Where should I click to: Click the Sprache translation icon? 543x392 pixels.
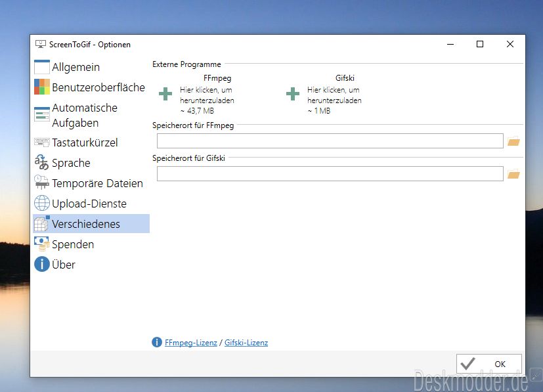(x=42, y=162)
